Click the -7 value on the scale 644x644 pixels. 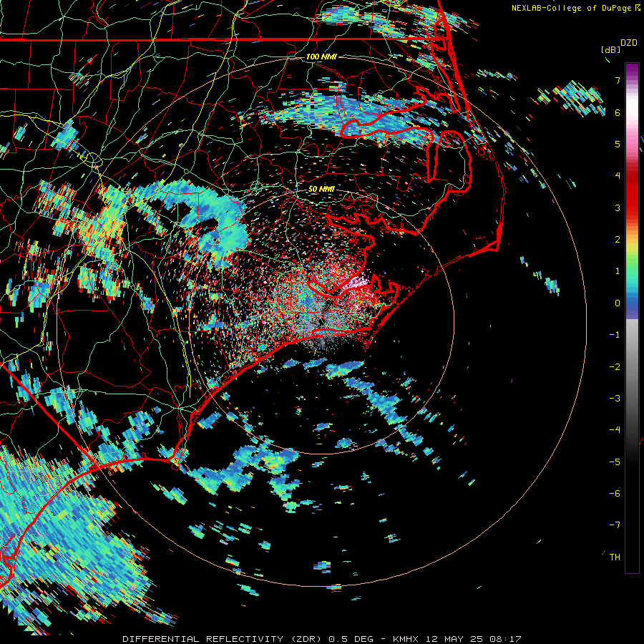coord(615,525)
